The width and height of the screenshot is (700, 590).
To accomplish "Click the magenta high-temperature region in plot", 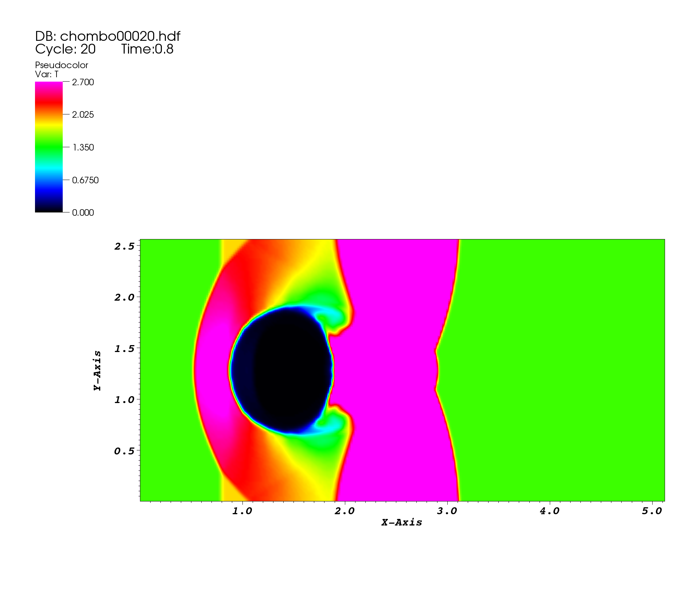I will tap(394, 370).
